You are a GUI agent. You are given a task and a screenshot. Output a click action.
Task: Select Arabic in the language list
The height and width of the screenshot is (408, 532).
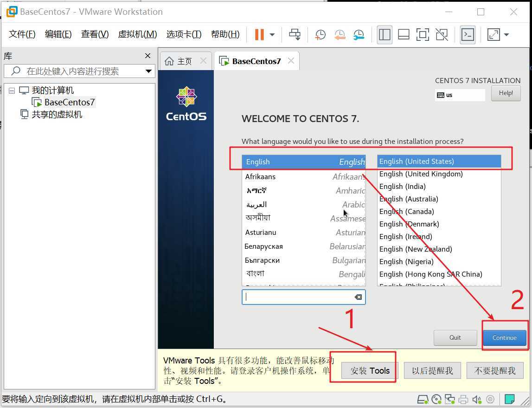pos(304,205)
